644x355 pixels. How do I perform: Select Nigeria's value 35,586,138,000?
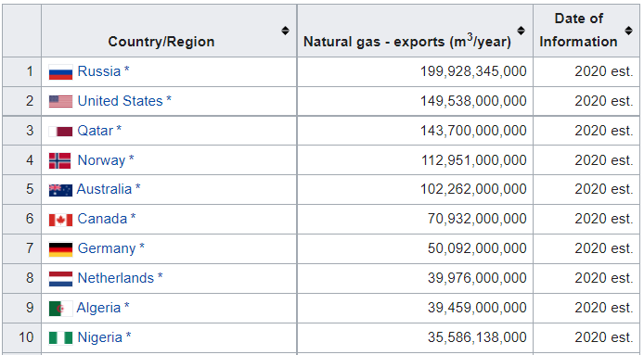pos(477,337)
